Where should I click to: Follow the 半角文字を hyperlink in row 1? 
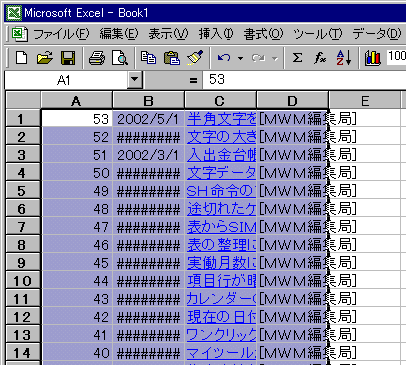[x=221, y=119]
